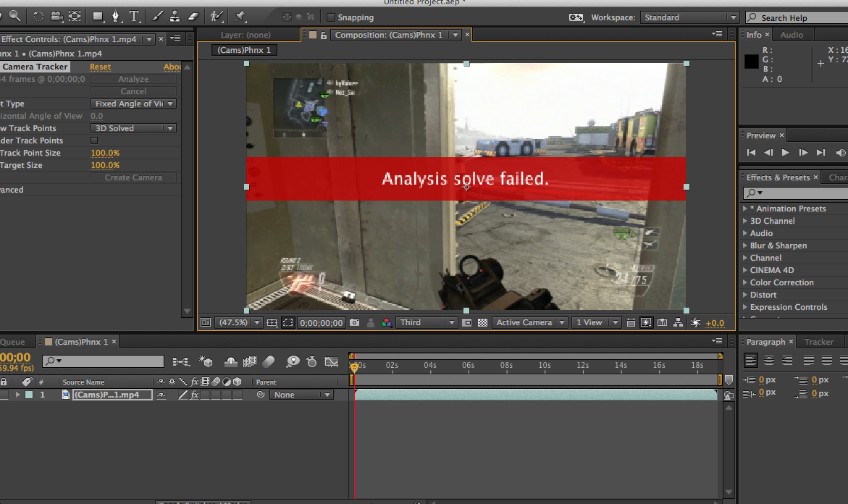848x504 pixels.
Task: Open the Fixed Angle of View dropdown
Action: click(x=133, y=104)
